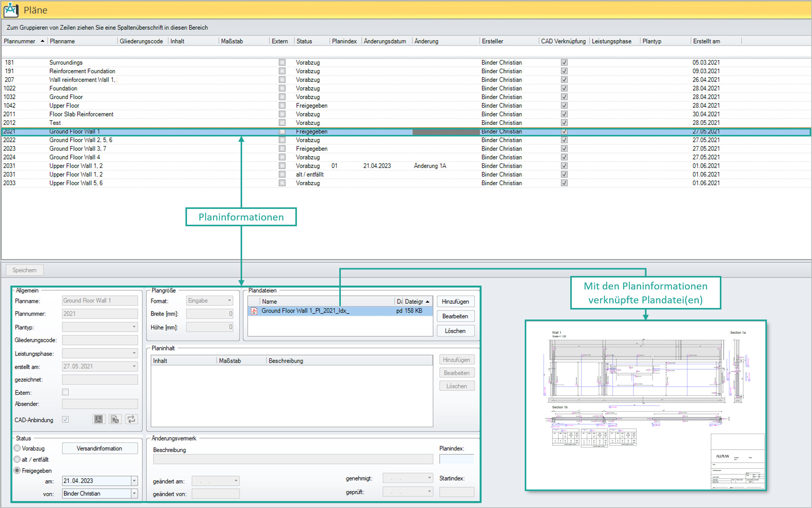Viewport: 812px width, 508px height.
Task: Click Hinzufügen button in Plandateien
Action: [x=455, y=301]
